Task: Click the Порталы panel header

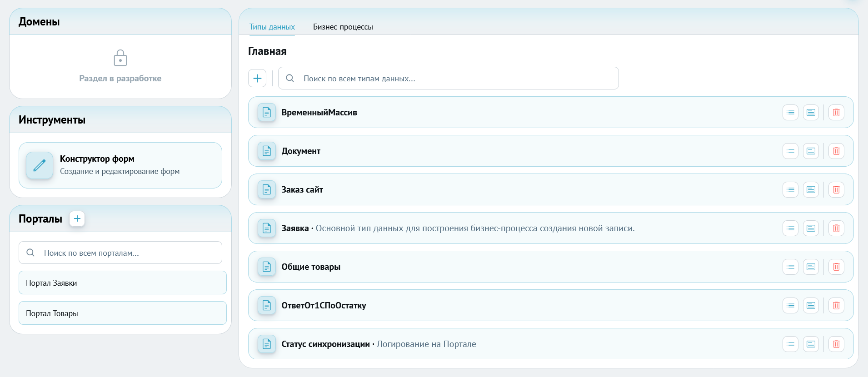Action: coord(120,218)
